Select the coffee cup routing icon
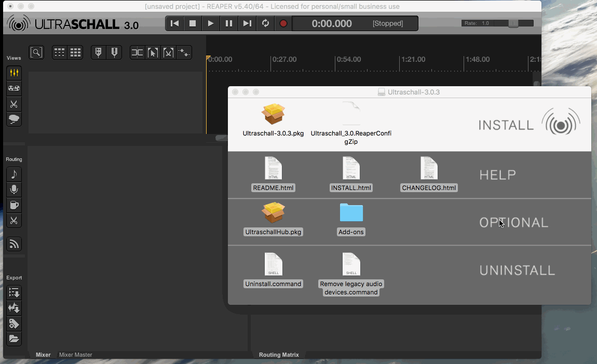 click(14, 205)
